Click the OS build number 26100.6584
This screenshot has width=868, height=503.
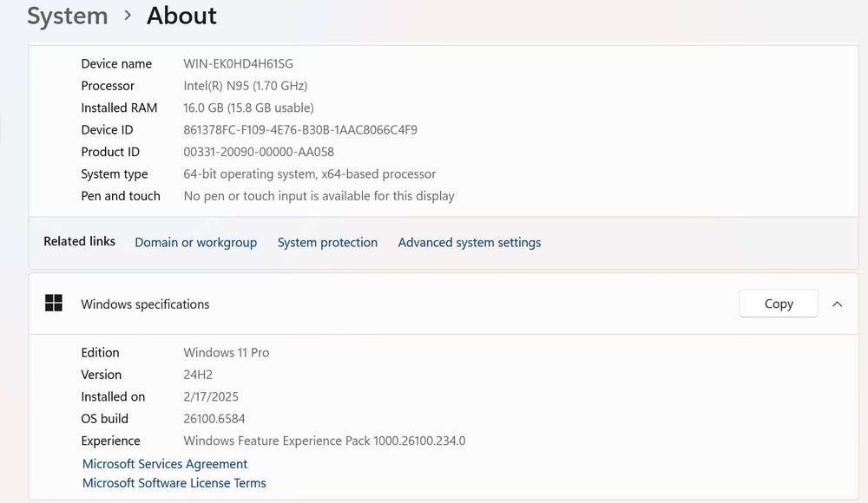(x=214, y=419)
